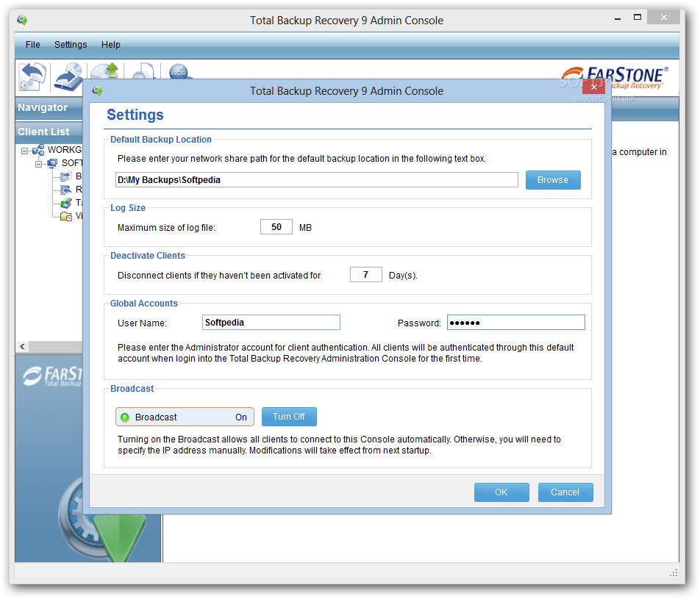The height and width of the screenshot is (599, 700).
Task: Click the Password input field
Action: (x=515, y=322)
